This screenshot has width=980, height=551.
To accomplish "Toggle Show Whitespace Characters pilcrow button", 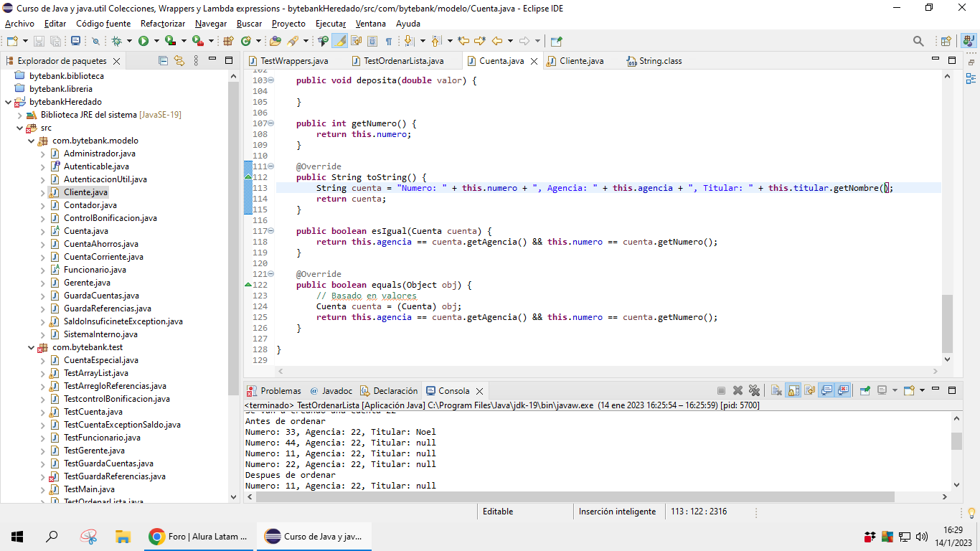I will (389, 41).
